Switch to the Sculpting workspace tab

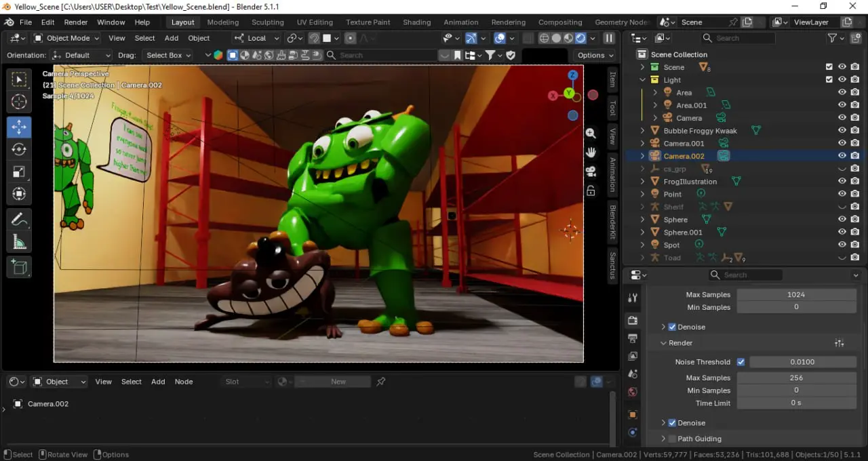pos(268,22)
